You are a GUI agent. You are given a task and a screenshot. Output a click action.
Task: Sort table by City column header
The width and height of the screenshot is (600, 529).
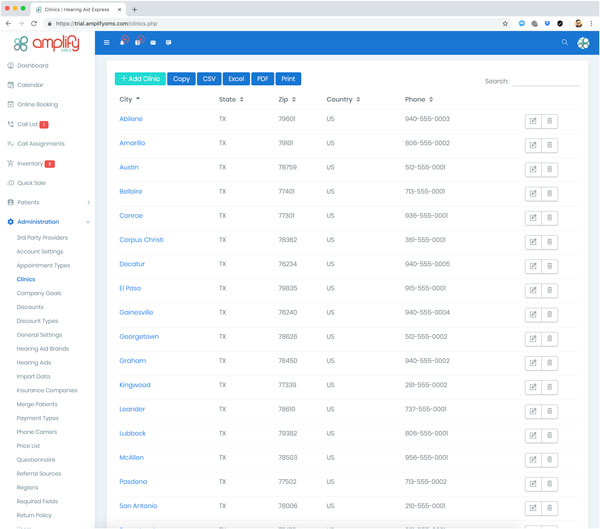pos(130,99)
